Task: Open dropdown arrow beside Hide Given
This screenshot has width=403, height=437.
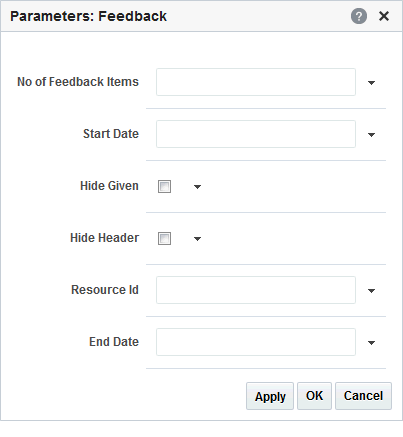Action: tap(197, 187)
